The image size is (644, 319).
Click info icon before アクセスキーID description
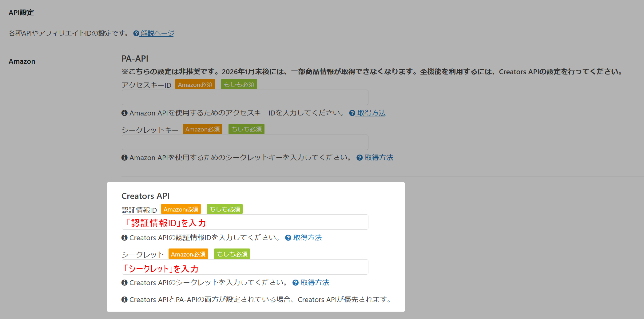click(x=125, y=113)
